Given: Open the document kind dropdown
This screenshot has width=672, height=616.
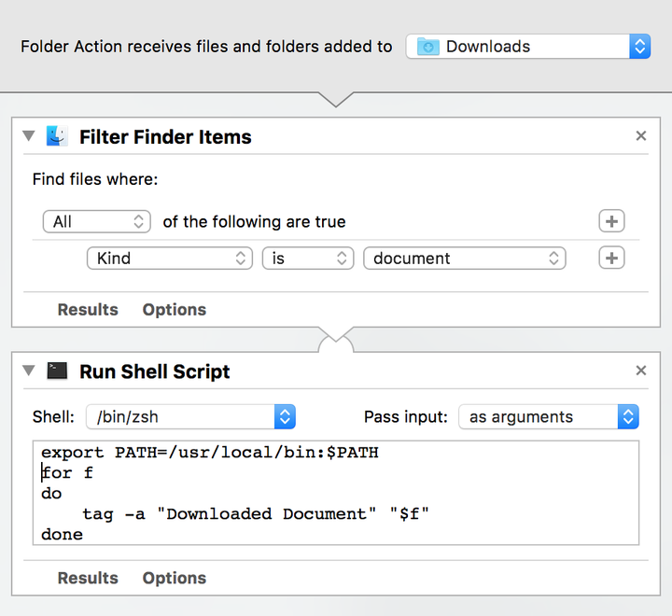Looking at the screenshot, I should pos(465,259).
